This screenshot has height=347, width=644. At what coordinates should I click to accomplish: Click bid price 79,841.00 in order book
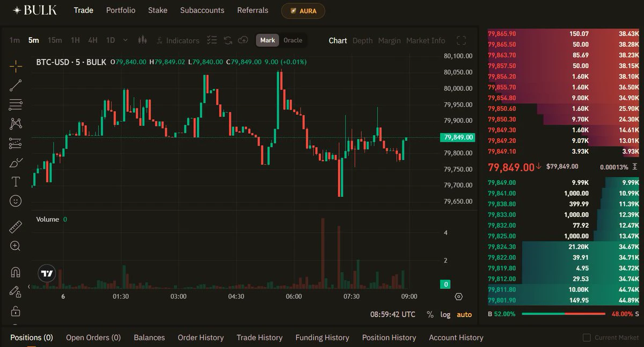502,193
